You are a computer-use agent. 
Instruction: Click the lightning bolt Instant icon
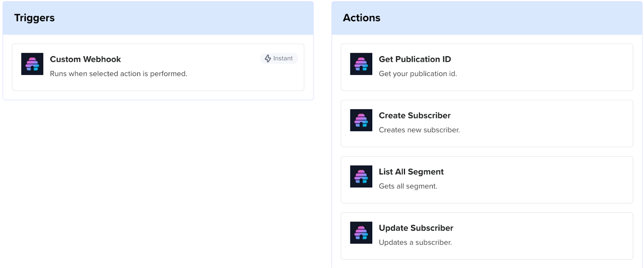point(268,58)
